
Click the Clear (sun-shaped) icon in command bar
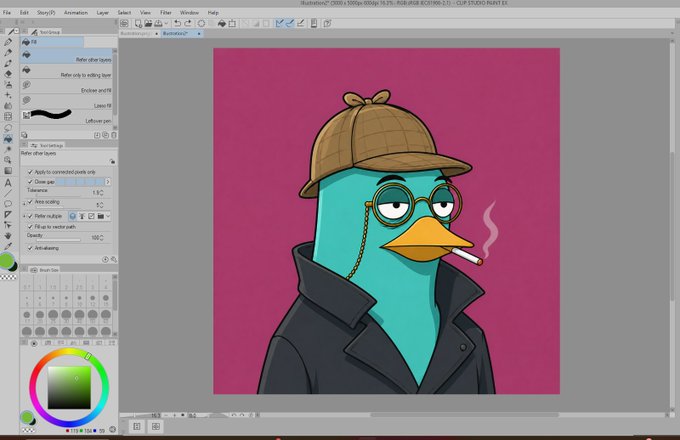[x=201, y=23]
